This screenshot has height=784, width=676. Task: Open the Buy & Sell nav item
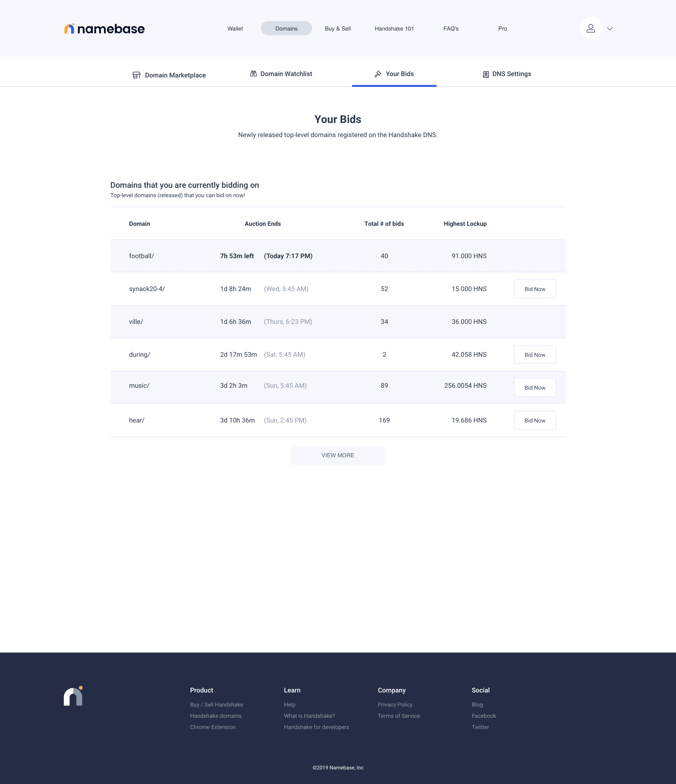tap(338, 28)
